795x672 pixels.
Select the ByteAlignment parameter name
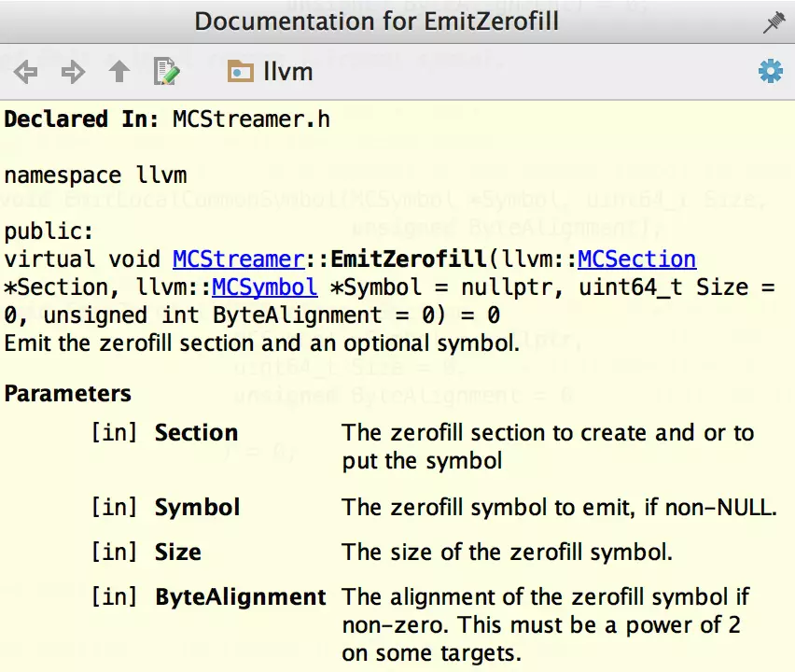pos(240,597)
